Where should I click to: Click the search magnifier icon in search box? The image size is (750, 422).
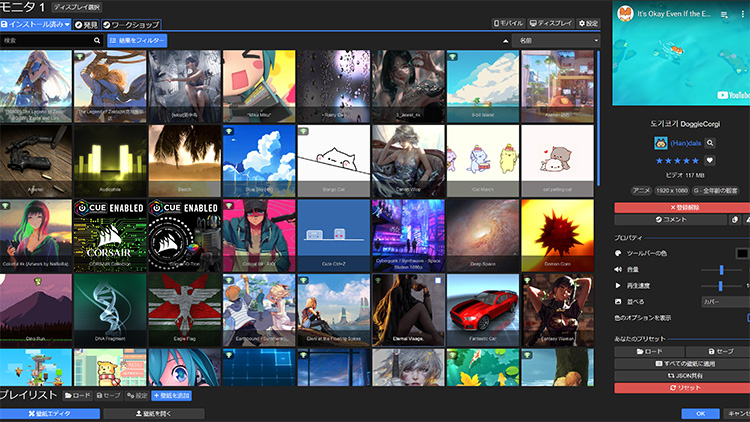(97, 41)
